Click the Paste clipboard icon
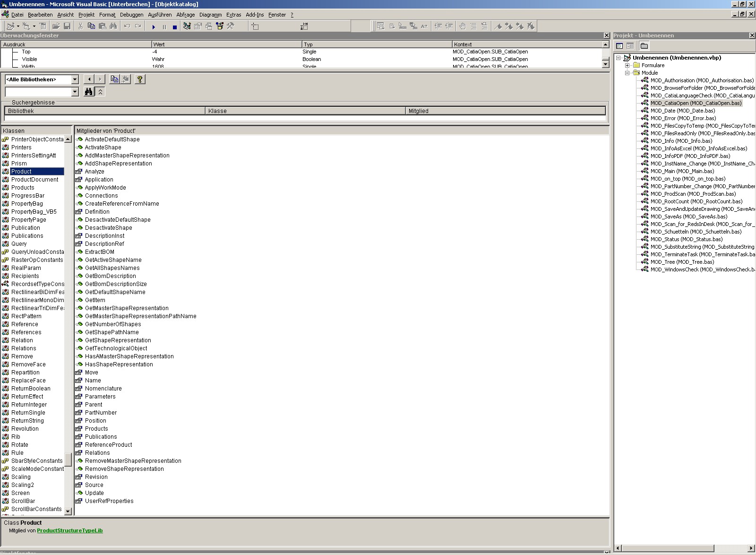The height and width of the screenshot is (555, 756). coord(102,26)
